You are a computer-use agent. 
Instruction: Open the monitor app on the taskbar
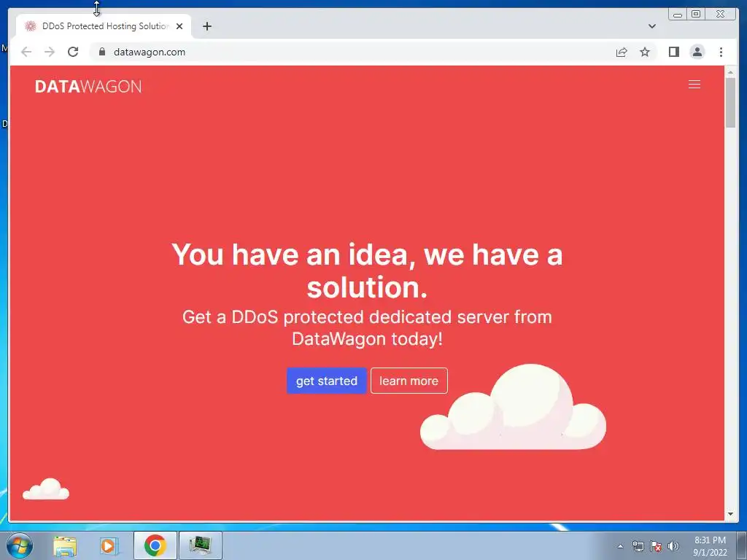(x=200, y=545)
